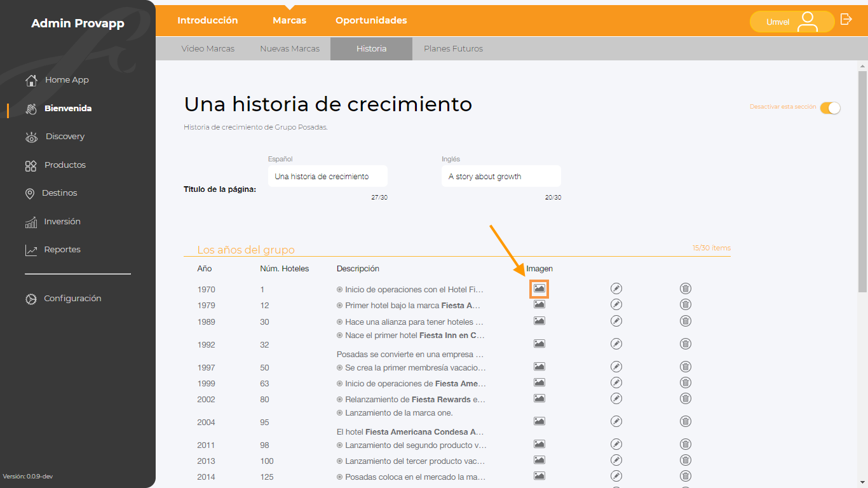
Task: Delete the 2004 row with trash icon
Action: tap(686, 421)
